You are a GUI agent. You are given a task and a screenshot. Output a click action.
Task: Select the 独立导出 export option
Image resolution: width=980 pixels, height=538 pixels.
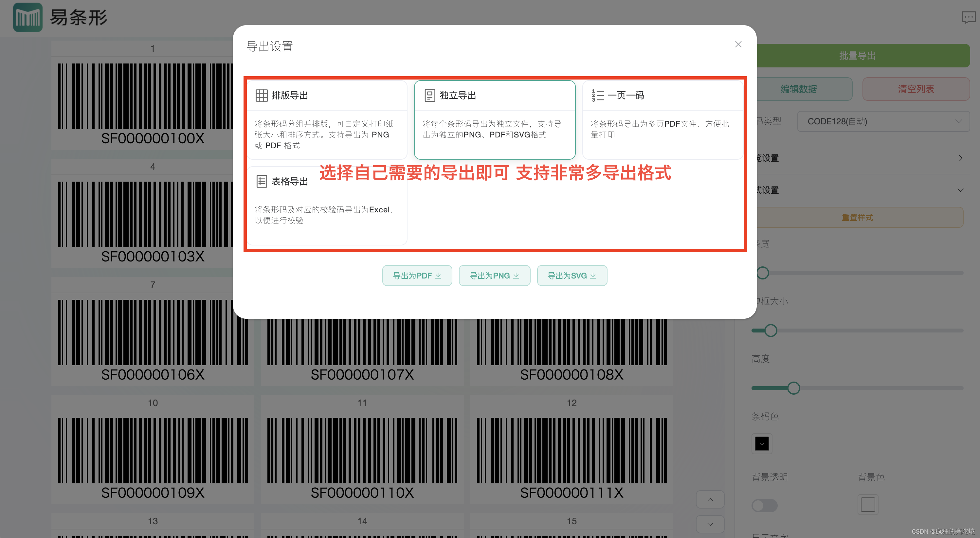pyautogui.click(x=494, y=120)
